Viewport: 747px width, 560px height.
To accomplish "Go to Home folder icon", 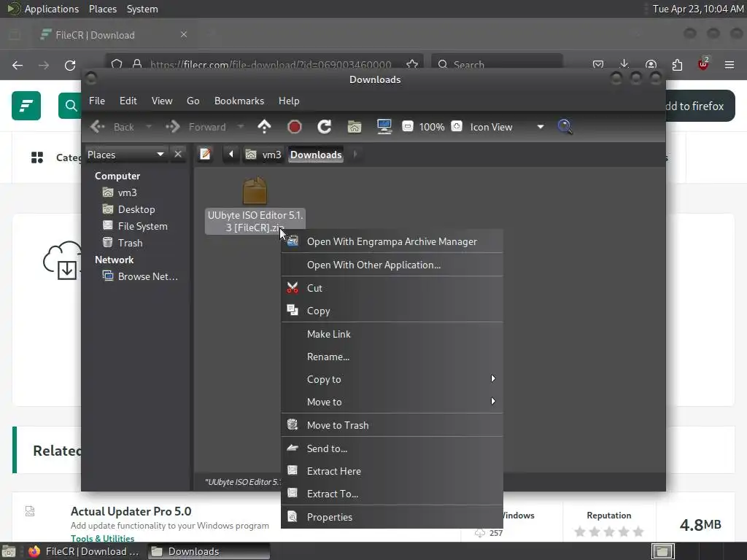I will pyautogui.click(x=355, y=127).
